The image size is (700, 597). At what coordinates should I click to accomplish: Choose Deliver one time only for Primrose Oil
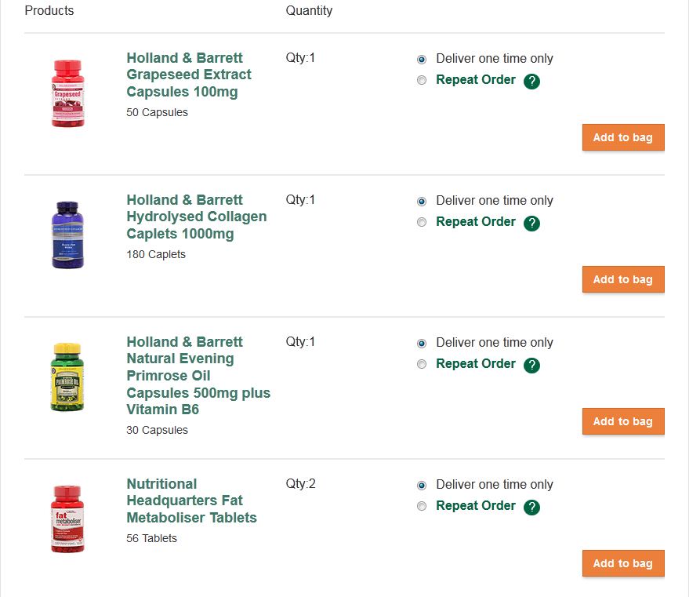coord(422,343)
